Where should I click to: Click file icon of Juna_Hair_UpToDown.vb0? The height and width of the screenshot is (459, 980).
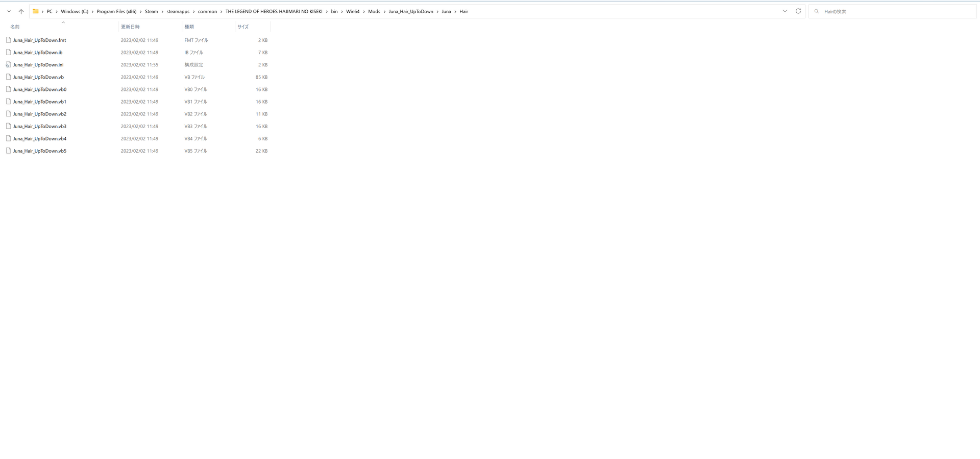click(x=8, y=89)
